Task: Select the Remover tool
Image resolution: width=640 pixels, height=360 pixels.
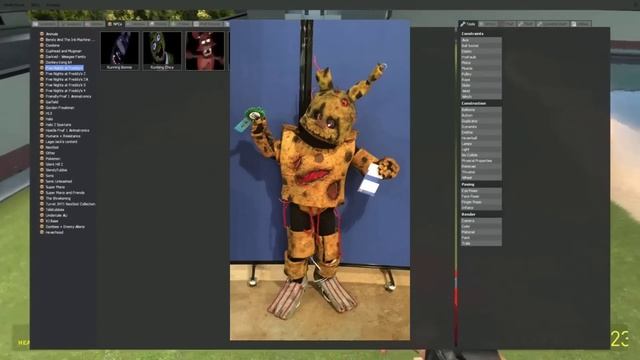Action: (481, 167)
